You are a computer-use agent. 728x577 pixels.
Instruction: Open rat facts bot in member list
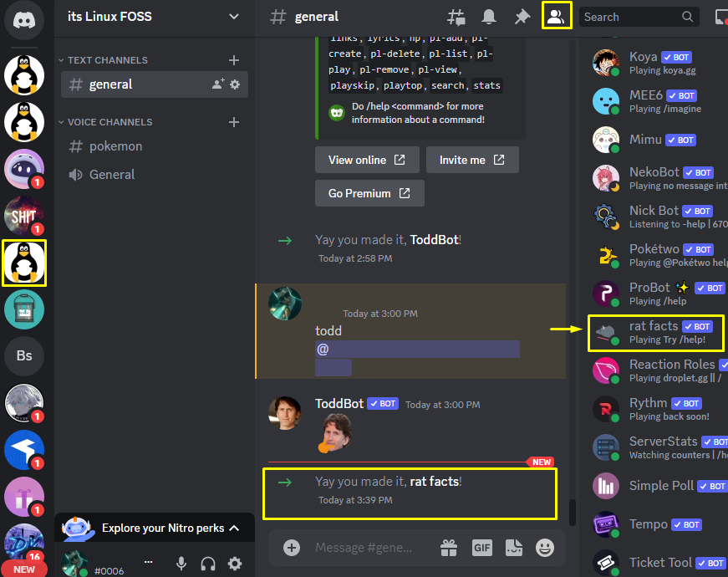655,332
